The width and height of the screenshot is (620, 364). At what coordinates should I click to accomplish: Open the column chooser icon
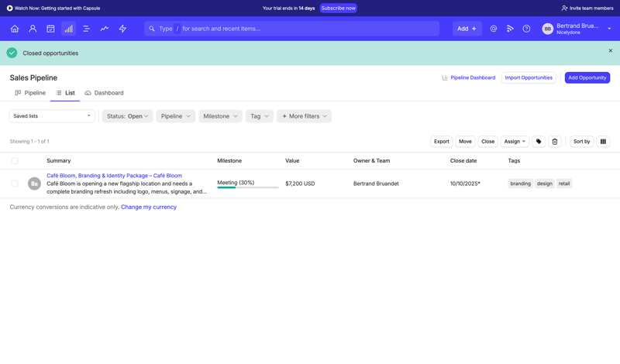point(603,142)
